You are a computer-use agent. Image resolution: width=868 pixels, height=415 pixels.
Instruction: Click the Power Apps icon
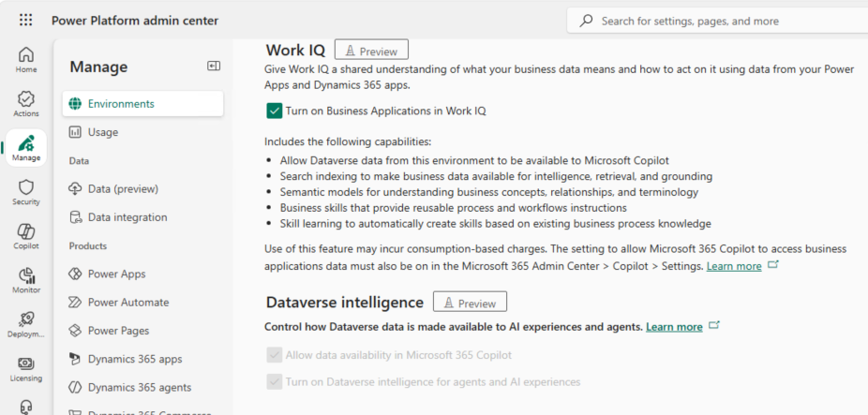[x=75, y=274]
